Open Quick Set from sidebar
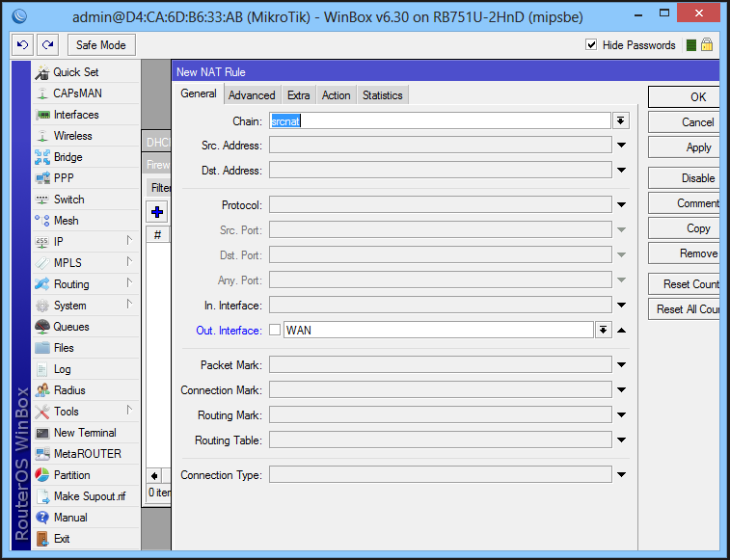This screenshot has width=730, height=560. click(86, 72)
